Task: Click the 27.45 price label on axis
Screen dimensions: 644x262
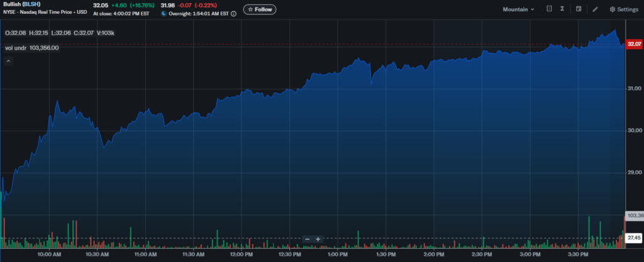Action: point(635,237)
